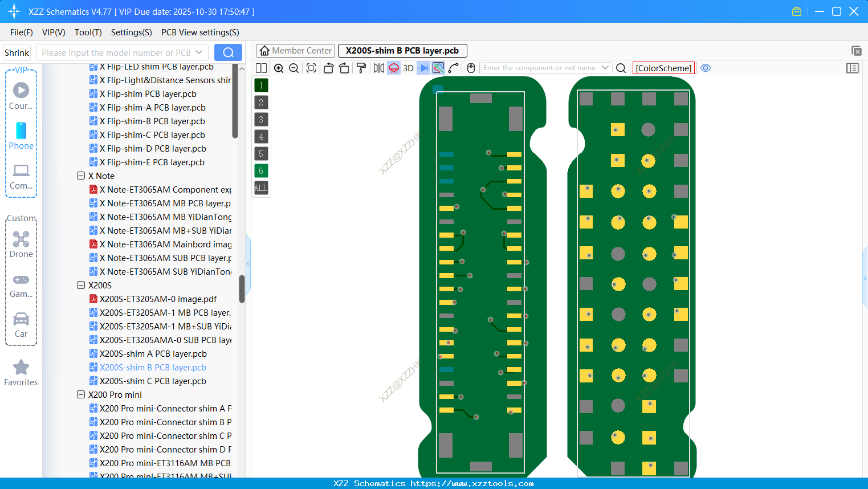
Task: Toggle the diode highlight mode
Action: (422, 68)
